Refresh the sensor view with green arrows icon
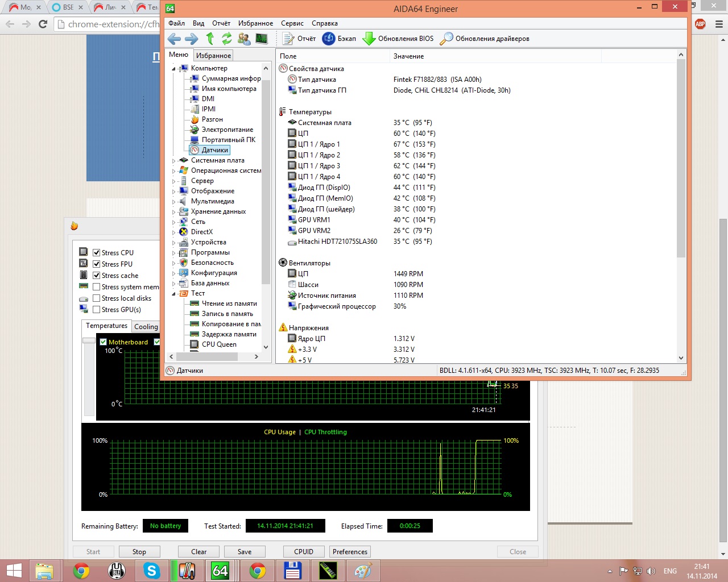Image resolution: width=728 pixels, height=582 pixels. [226, 39]
